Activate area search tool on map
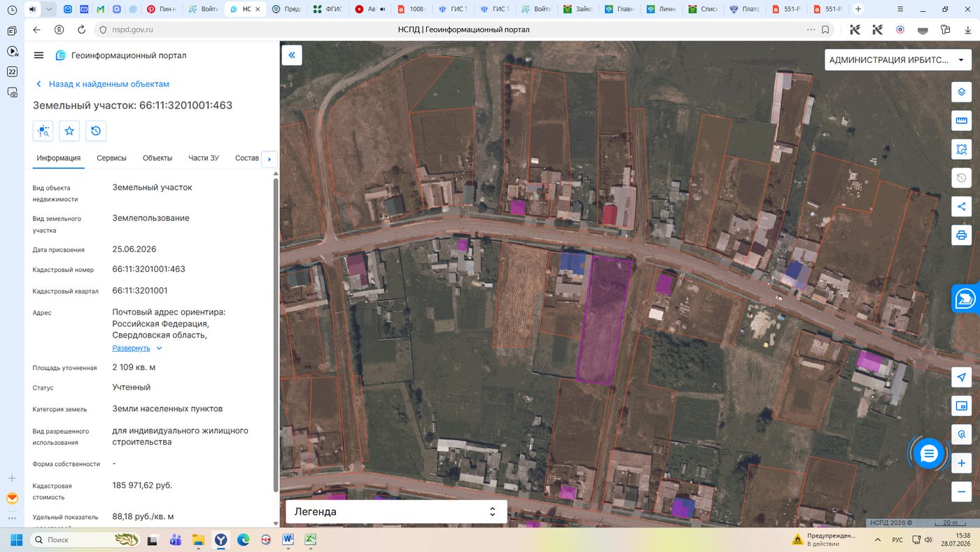980x552 pixels. pos(962,149)
